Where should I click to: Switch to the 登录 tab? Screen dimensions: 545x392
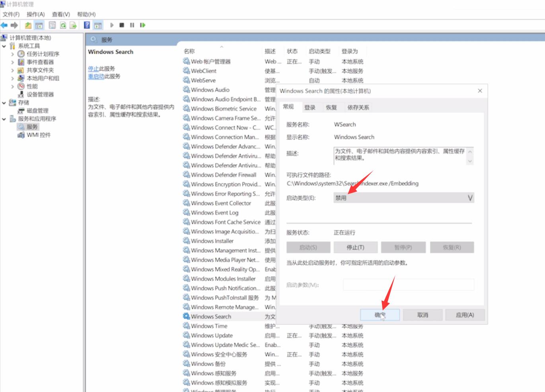(310, 107)
